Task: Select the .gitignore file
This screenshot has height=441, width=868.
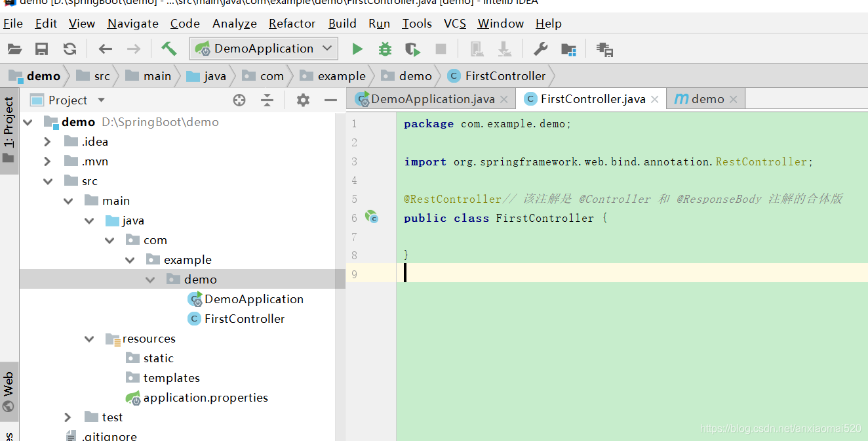Action: [x=109, y=436]
